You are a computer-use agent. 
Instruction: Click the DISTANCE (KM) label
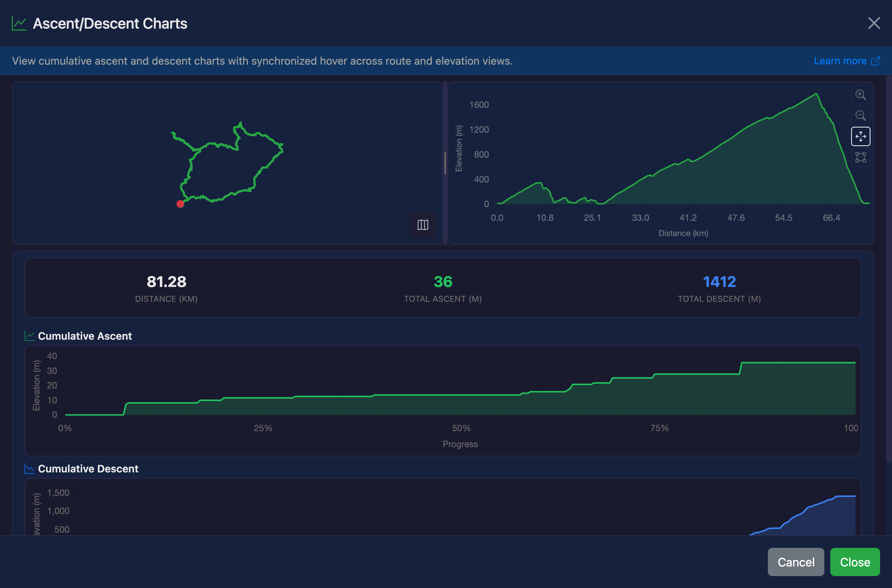tap(166, 299)
